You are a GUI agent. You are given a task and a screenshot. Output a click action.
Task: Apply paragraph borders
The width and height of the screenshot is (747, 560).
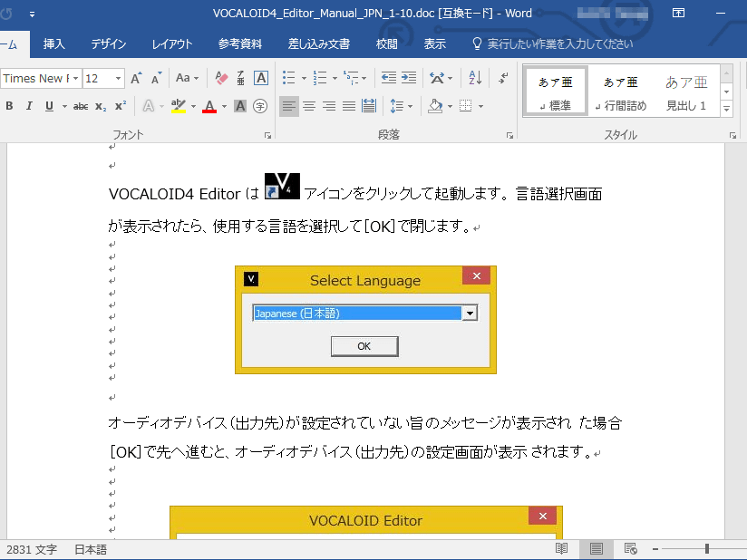click(465, 106)
